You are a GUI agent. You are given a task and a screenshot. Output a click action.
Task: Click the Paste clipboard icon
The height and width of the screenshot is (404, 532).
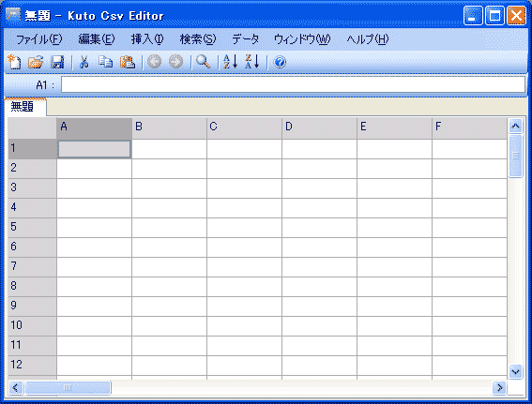(x=128, y=63)
